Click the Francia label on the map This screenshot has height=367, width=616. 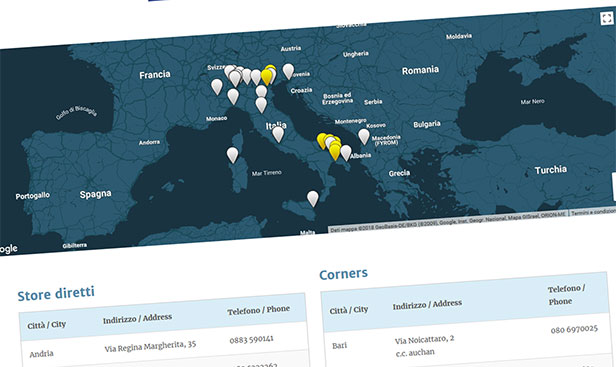[155, 75]
